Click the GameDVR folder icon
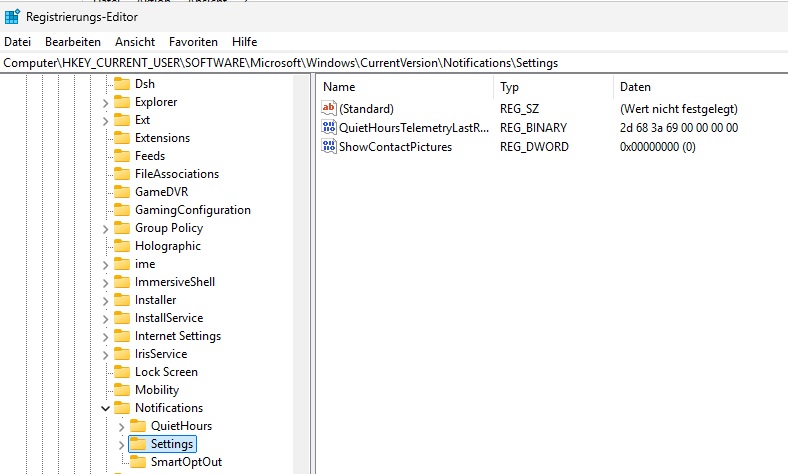 coord(122,192)
